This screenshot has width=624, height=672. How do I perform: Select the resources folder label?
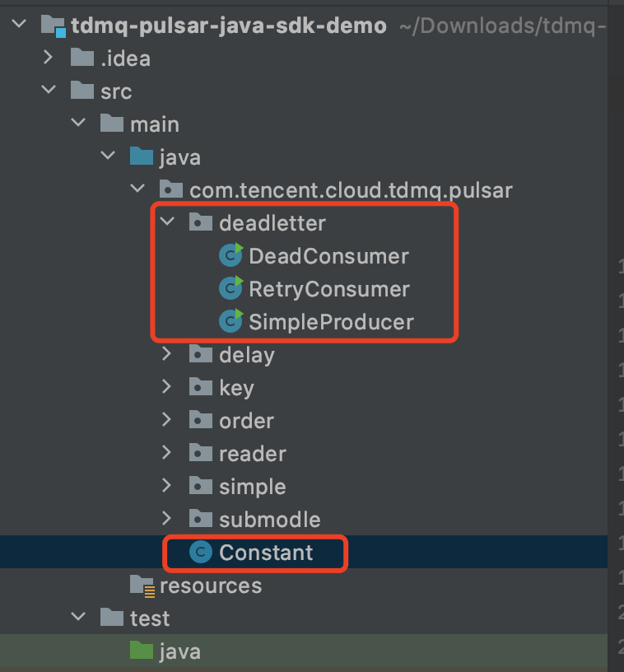[211, 586]
